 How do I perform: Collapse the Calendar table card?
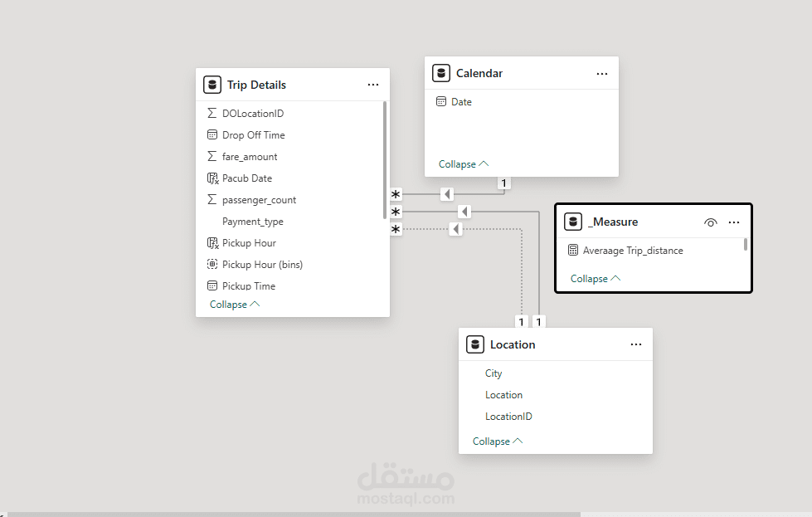click(464, 164)
